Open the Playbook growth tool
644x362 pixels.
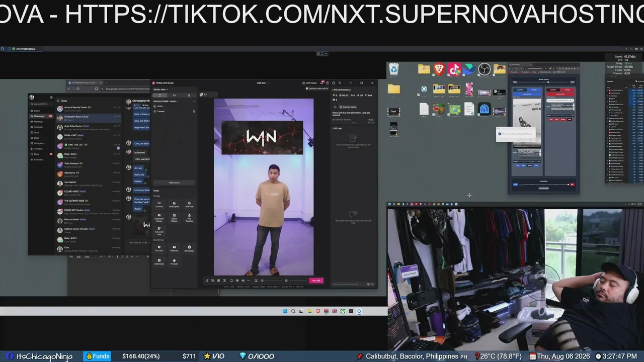tap(174, 248)
